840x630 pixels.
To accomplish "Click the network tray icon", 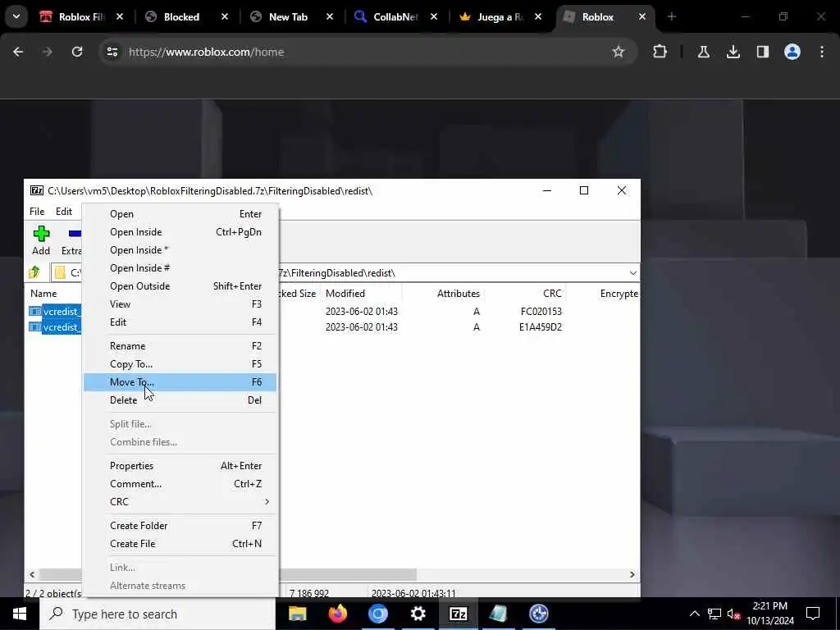I will (x=714, y=614).
